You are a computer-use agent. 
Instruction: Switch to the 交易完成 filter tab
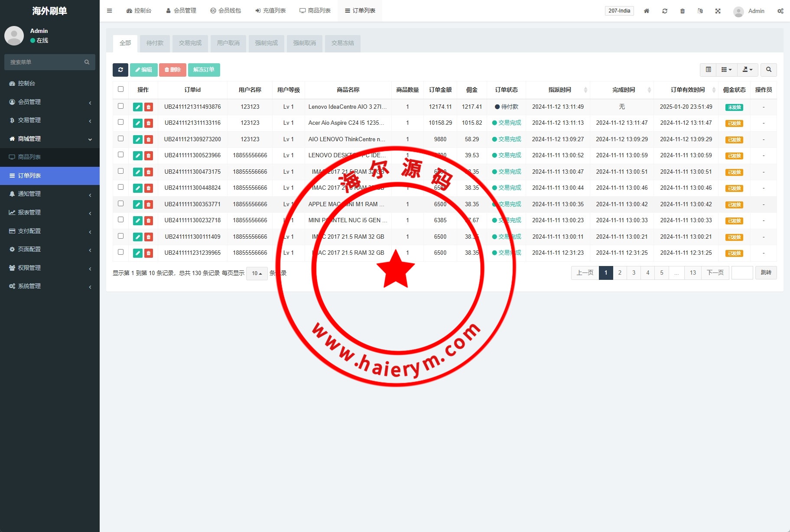pos(190,43)
